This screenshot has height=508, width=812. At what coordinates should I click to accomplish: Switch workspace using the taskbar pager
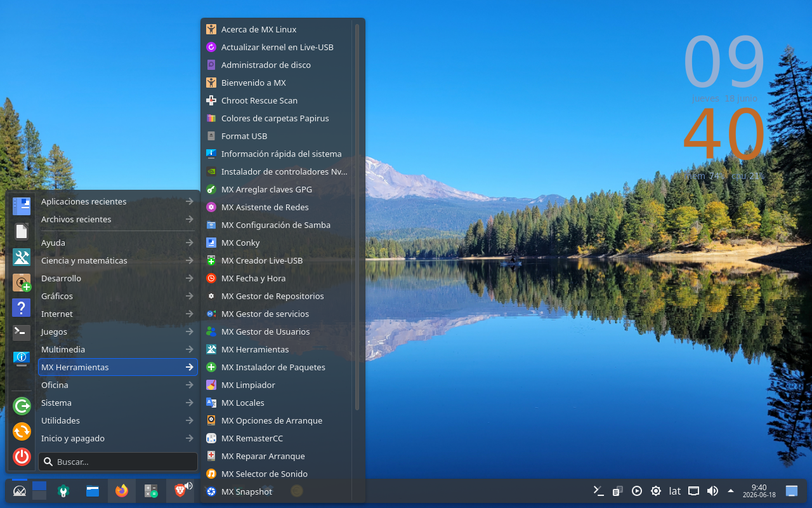(39, 491)
